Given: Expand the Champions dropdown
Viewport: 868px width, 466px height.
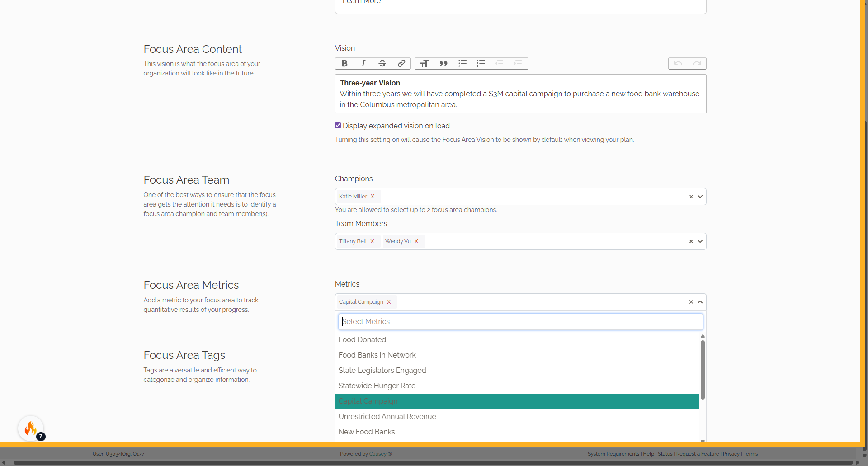Looking at the screenshot, I should 700,197.
